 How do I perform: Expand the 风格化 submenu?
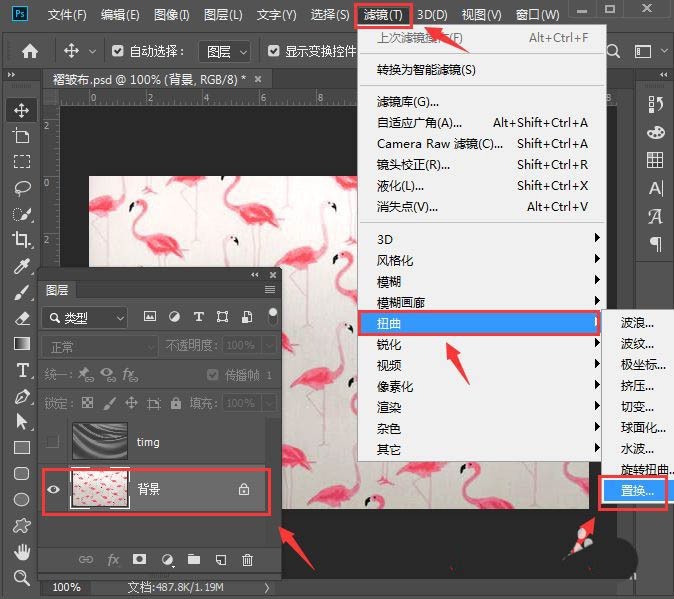coord(479,260)
